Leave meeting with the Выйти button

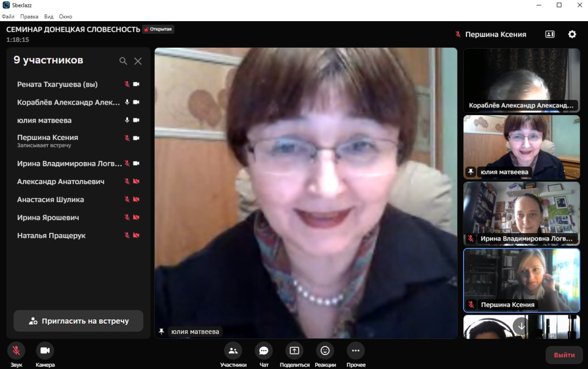(564, 355)
